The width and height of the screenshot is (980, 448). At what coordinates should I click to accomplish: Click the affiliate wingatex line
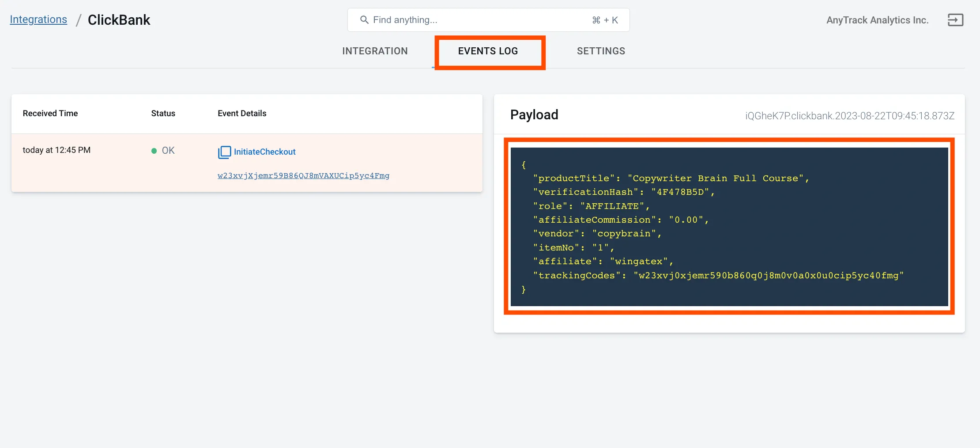(x=603, y=262)
